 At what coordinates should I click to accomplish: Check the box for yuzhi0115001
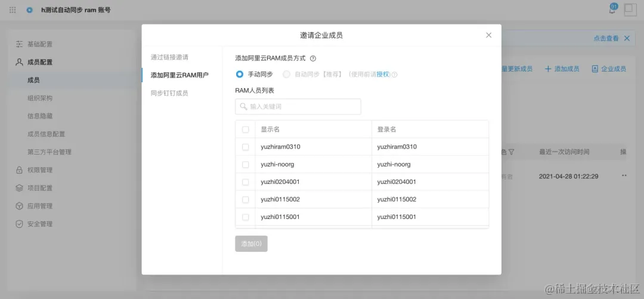[245, 217]
